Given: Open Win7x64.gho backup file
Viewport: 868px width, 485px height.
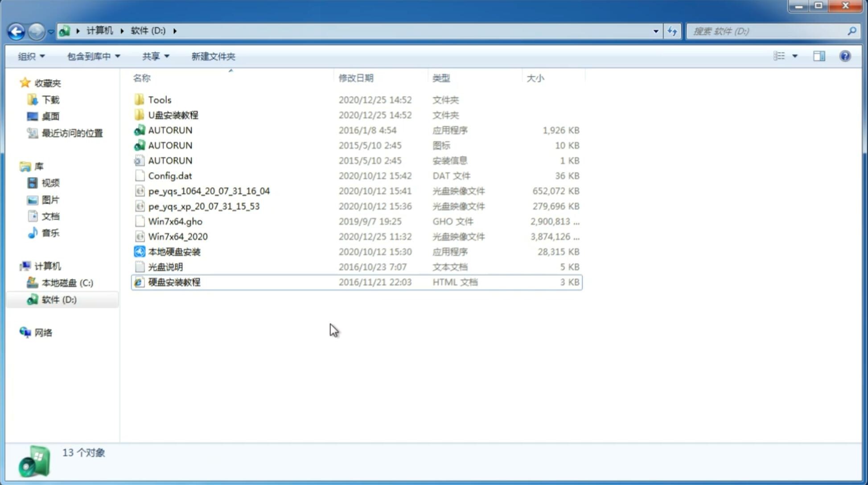Looking at the screenshot, I should 175,221.
